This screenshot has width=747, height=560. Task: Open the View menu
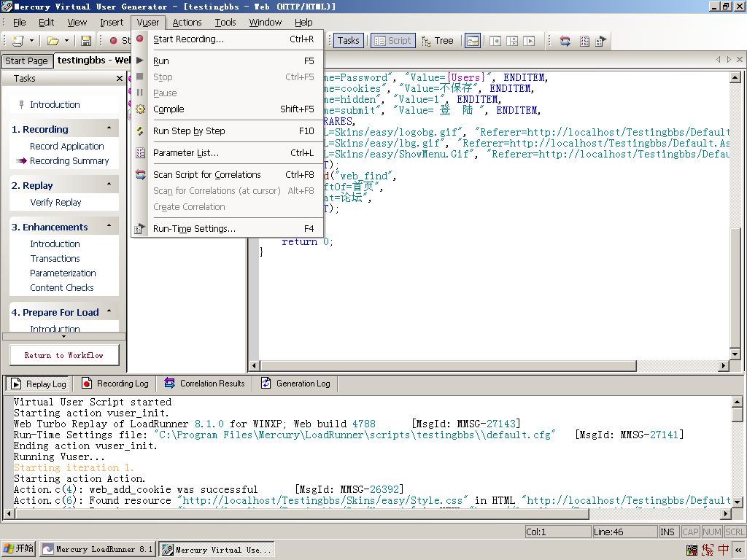pyautogui.click(x=77, y=23)
